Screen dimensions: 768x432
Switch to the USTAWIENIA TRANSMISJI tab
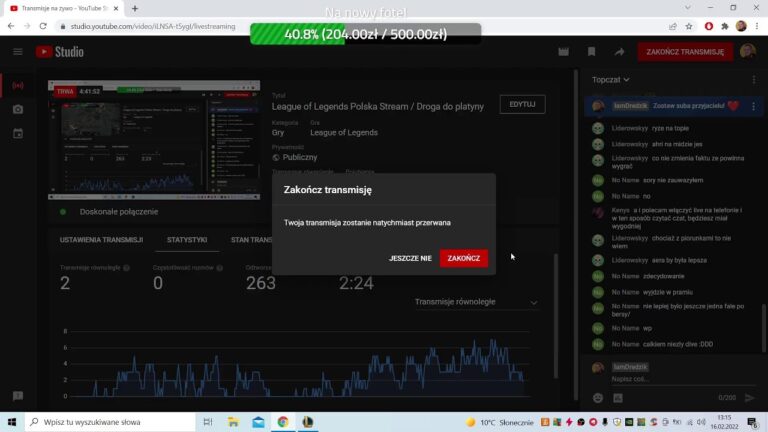[101, 240]
